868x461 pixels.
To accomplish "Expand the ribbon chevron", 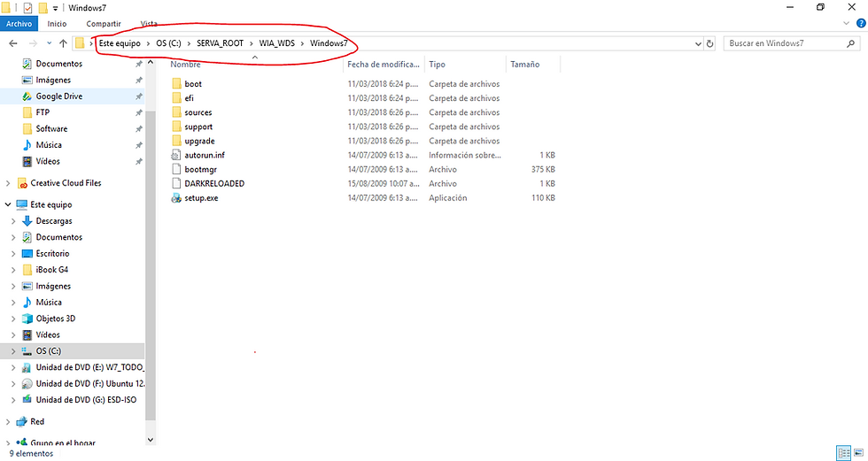I will click(846, 23).
